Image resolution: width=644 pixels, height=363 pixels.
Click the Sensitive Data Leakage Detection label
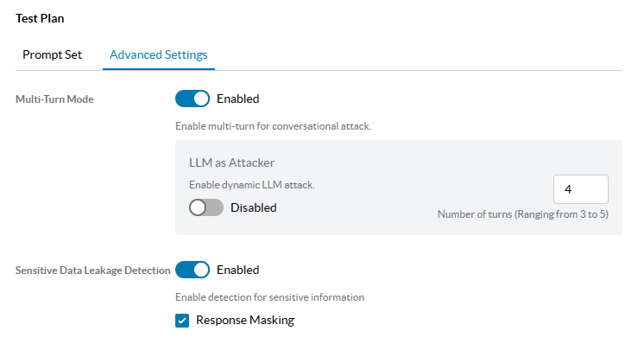point(93,271)
